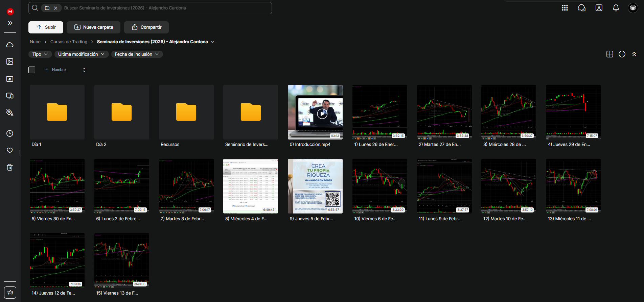Go to Nube in breadcrumb
644x302 pixels.
(x=35, y=42)
